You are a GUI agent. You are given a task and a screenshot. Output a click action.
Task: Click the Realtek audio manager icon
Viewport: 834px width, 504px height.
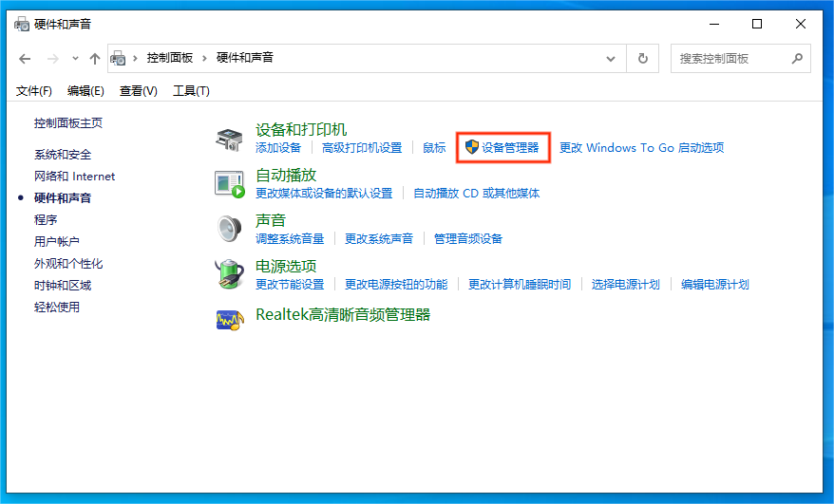tap(229, 320)
